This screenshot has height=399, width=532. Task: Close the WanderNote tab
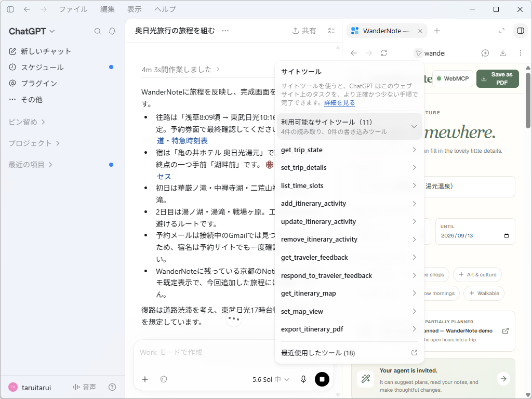tap(420, 31)
